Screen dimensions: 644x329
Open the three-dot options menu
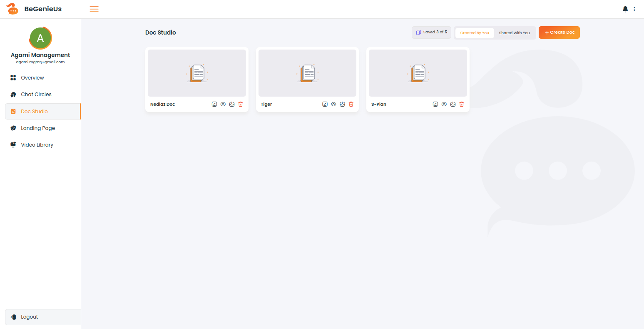click(634, 9)
